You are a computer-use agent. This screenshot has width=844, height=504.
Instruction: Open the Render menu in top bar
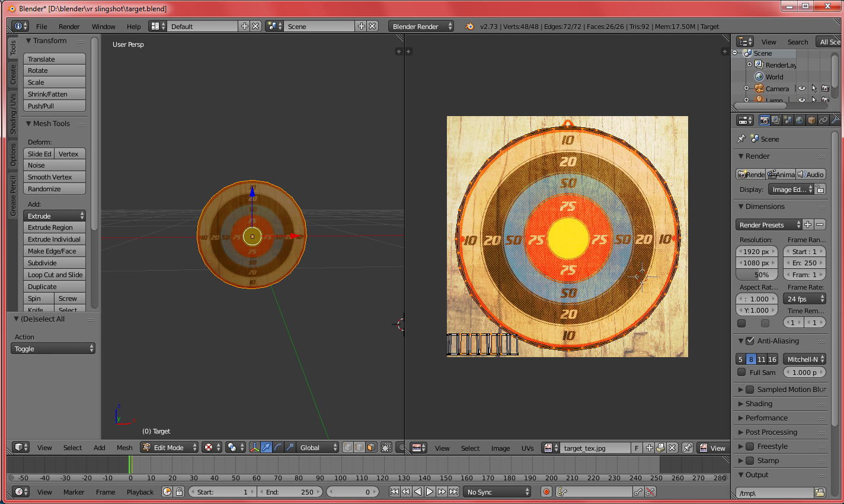click(x=69, y=26)
